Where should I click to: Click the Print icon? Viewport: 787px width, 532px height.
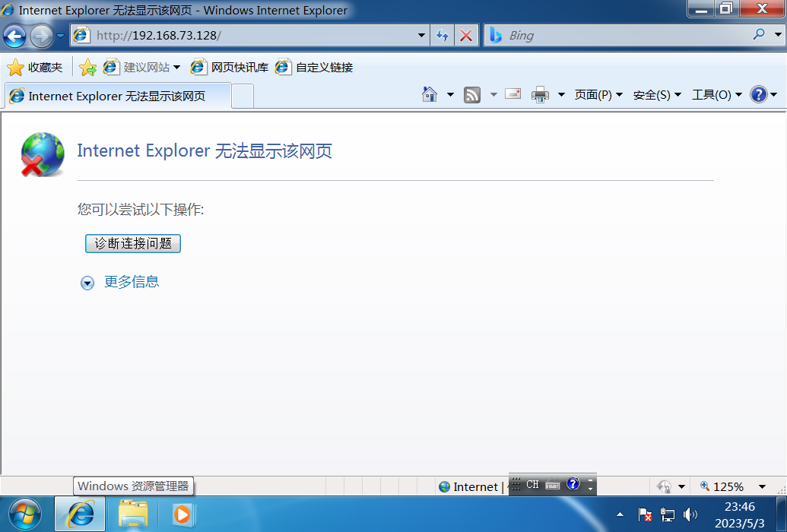540,94
